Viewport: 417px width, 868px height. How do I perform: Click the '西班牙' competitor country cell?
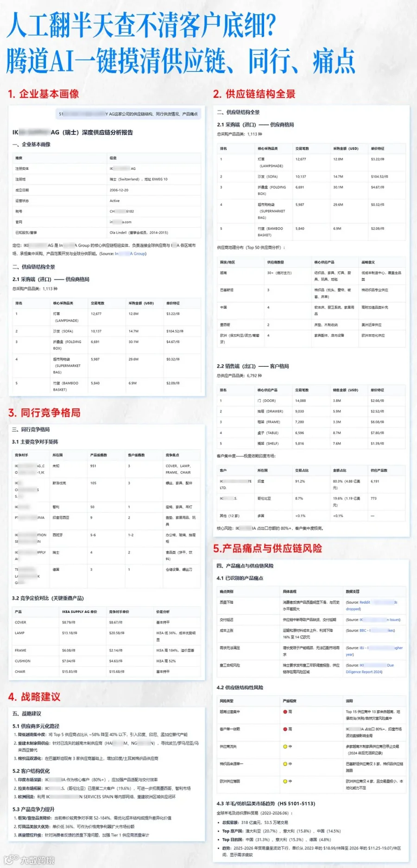[x=57, y=535]
